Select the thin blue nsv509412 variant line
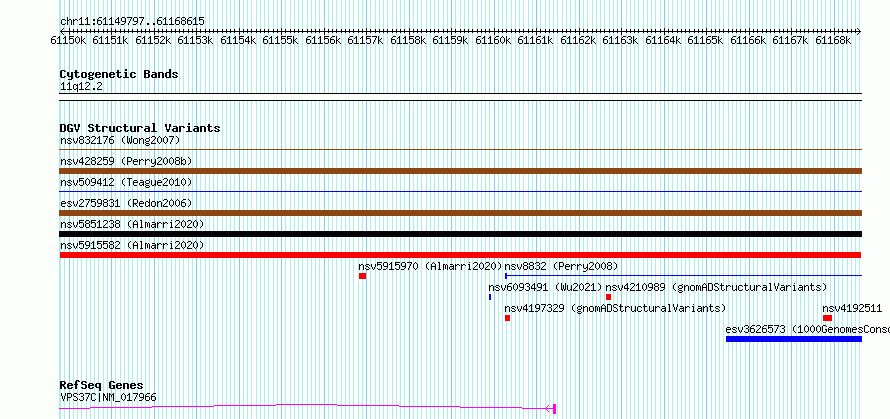890x419 pixels. (460, 192)
